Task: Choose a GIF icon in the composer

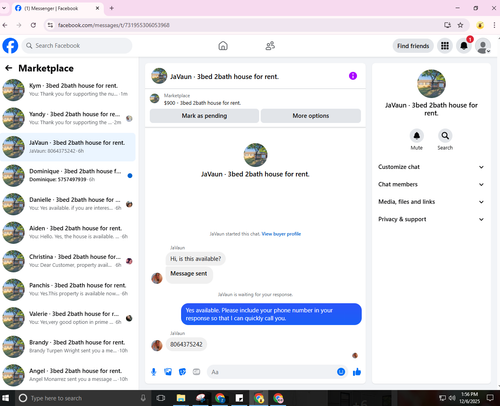Action: tap(197, 372)
